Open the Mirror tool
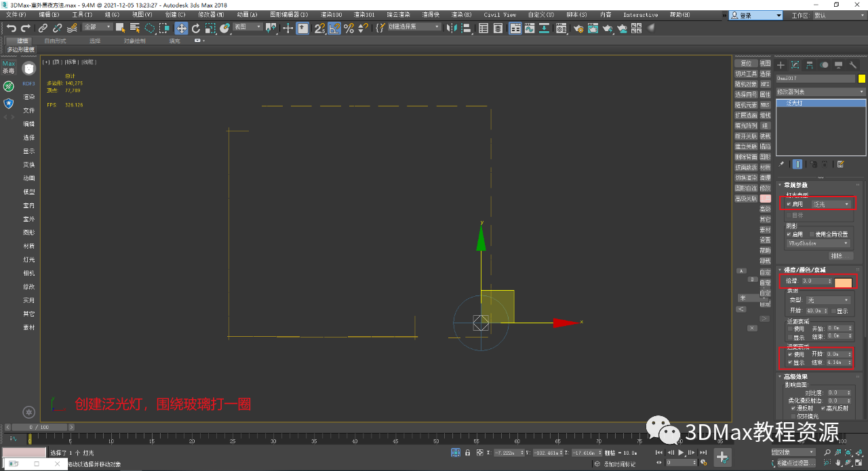This screenshot has height=471, width=868. pos(452,28)
